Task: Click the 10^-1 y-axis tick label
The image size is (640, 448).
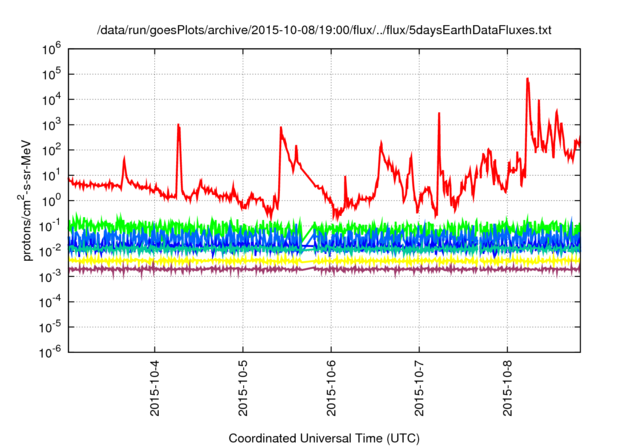Action: (50, 226)
